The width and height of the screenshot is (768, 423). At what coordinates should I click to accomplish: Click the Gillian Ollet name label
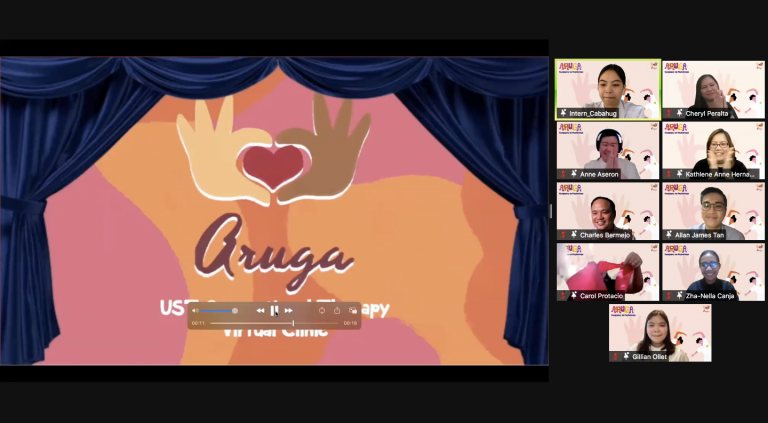pos(649,357)
